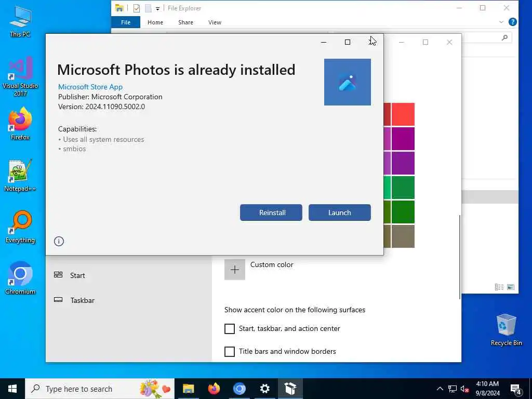Image resolution: width=532 pixels, height=399 pixels.
Task: Open Start settings in sidebar
Action: click(x=77, y=275)
